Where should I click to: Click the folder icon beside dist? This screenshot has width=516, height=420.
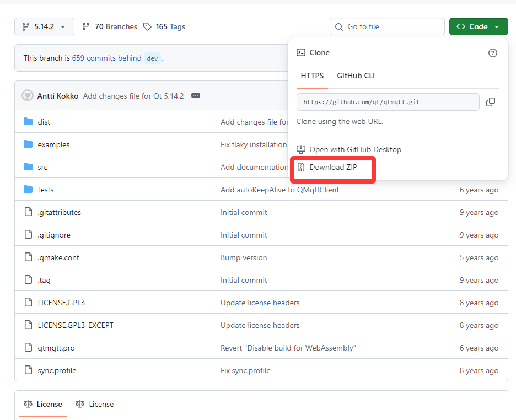(28, 122)
